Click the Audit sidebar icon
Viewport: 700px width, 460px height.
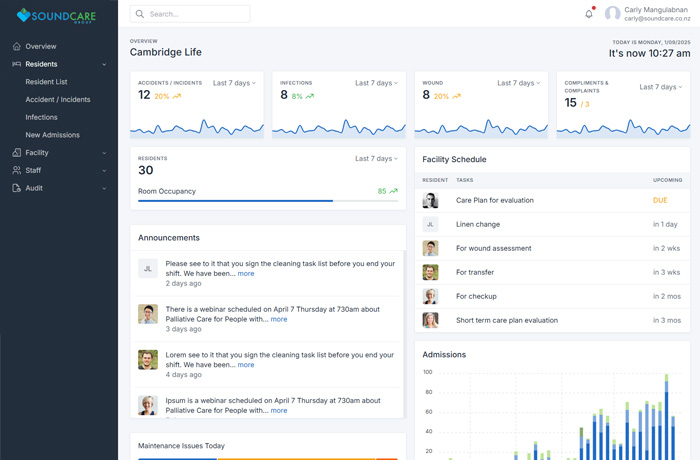17,188
